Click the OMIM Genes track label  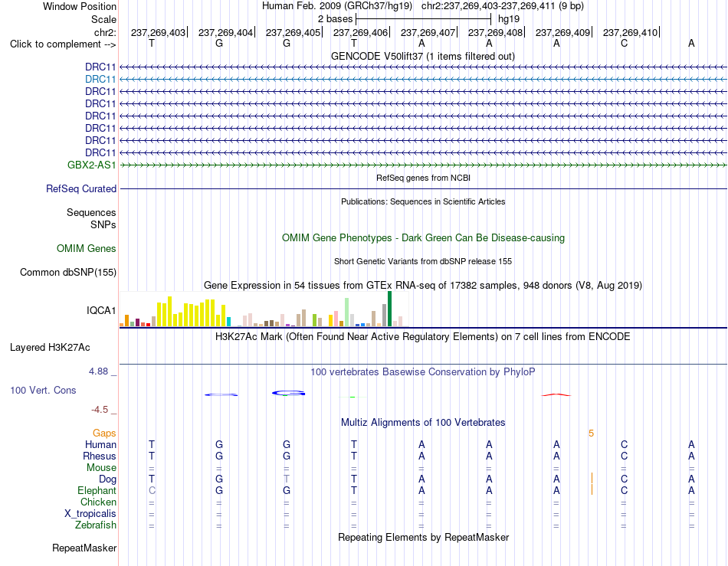click(x=86, y=248)
